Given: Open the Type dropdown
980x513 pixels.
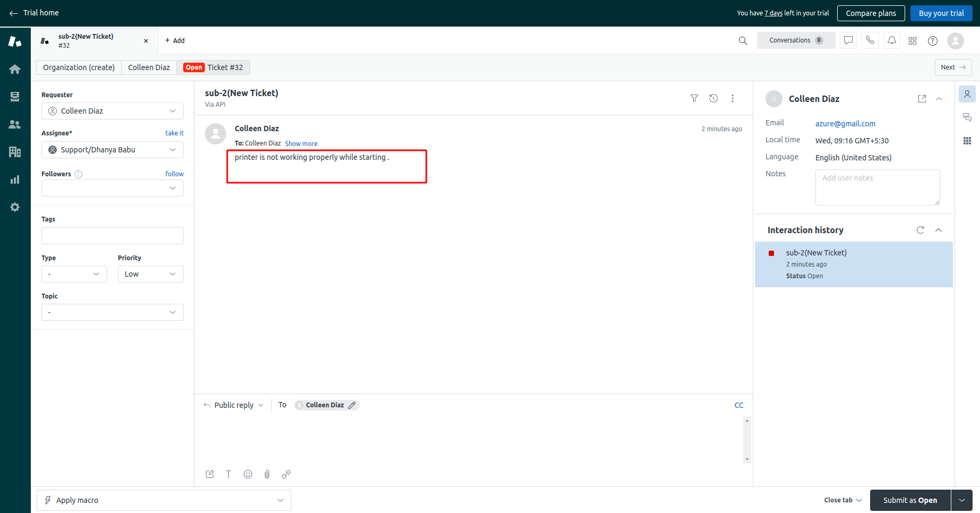Looking at the screenshot, I should tap(74, 274).
